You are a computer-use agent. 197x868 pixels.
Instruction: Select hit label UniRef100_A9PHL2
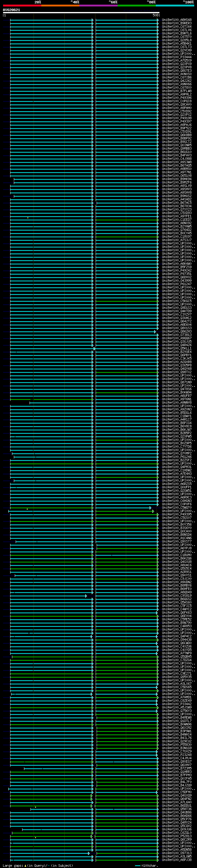click(177, 94)
